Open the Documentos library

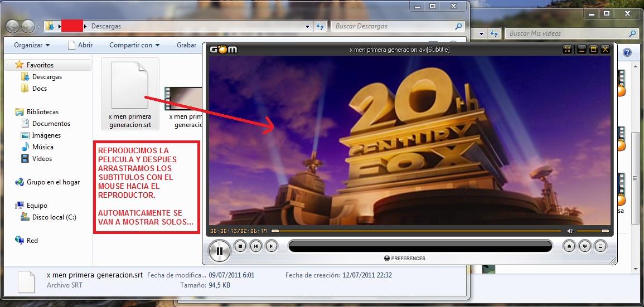[51, 124]
